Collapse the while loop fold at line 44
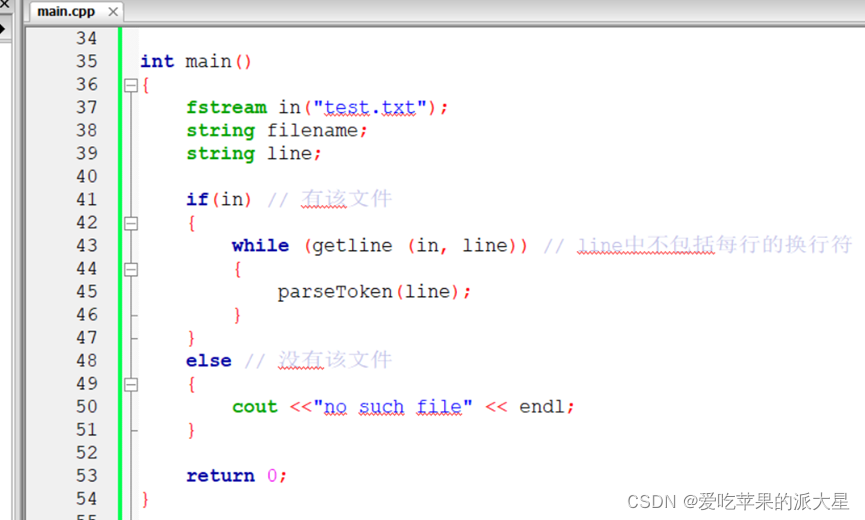The image size is (865, 520). [131, 270]
